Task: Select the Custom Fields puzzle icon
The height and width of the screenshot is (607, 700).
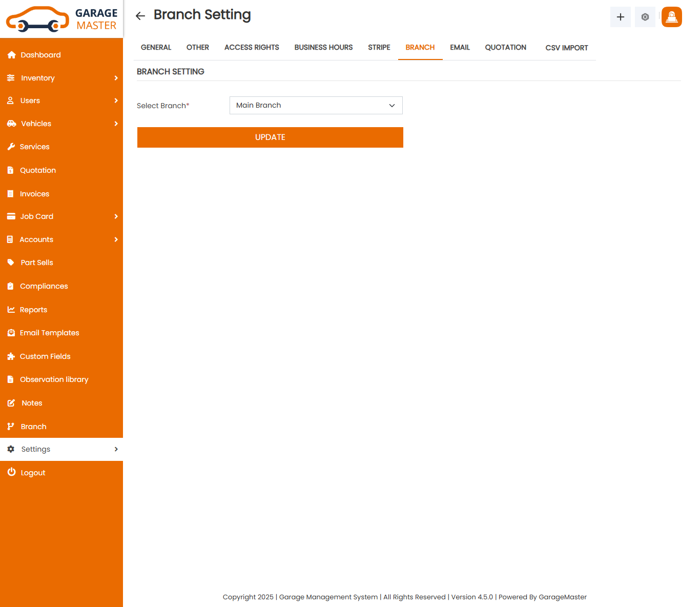Action: click(11, 356)
